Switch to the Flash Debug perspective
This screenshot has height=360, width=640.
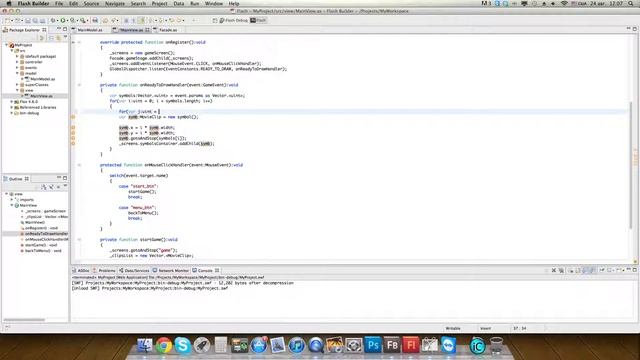tap(233, 20)
